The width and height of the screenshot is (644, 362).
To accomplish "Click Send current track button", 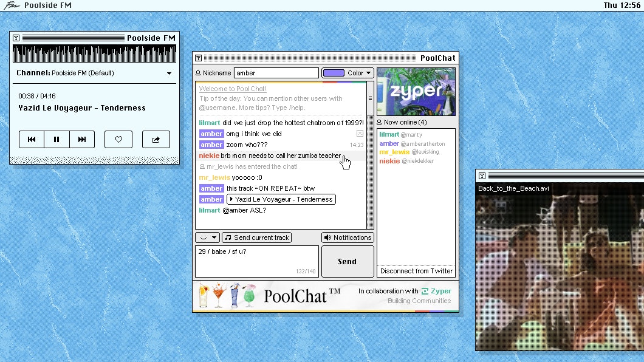I will tap(257, 237).
